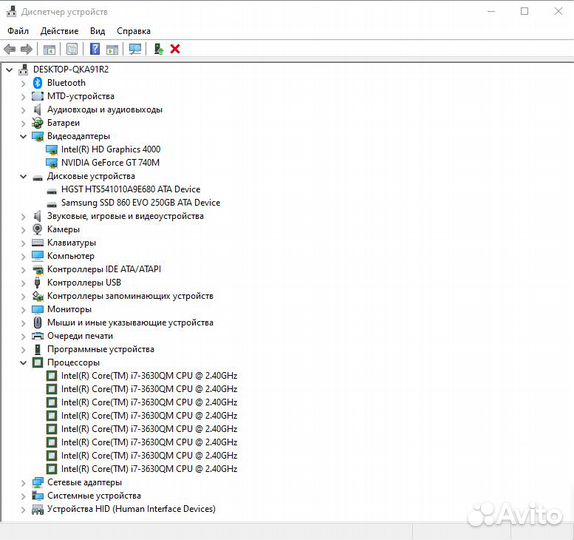Click the blue Help question-mark icon

pyautogui.click(x=95, y=49)
